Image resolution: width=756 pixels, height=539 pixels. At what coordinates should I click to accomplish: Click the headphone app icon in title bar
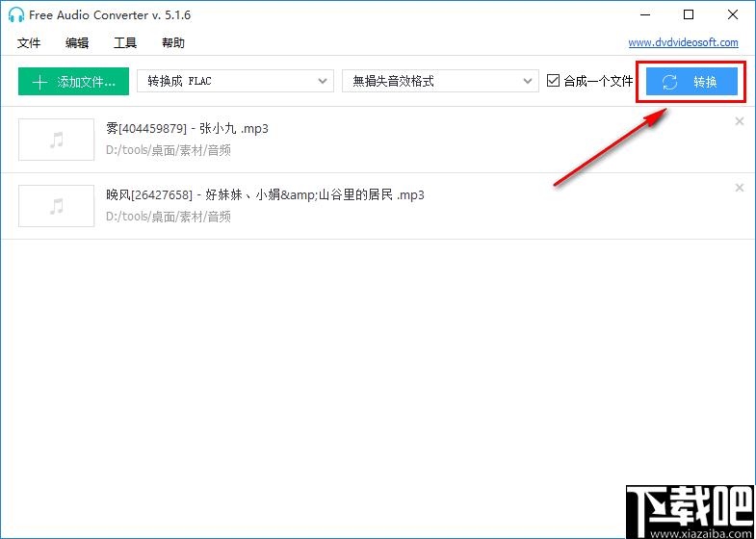(x=16, y=15)
